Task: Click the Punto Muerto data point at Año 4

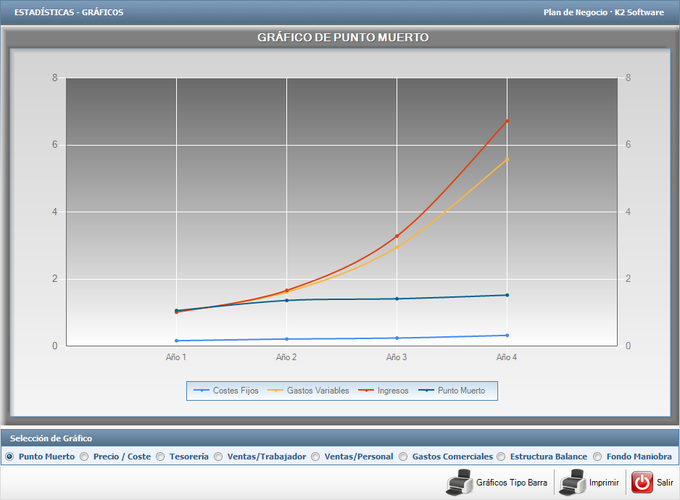Action: tap(507, 295)
